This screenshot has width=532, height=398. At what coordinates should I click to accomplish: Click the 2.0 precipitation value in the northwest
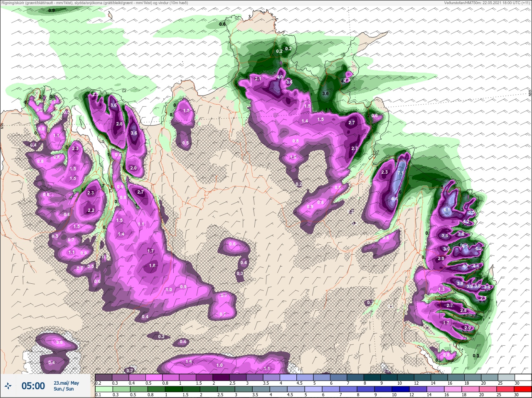[133, 168]
